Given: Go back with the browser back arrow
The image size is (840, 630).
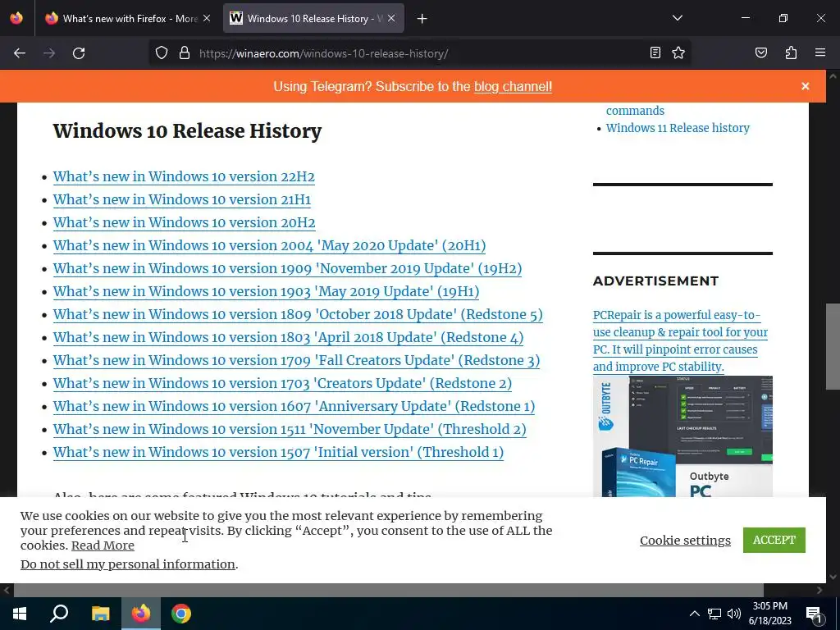Looking at the screenshot, I should click(x=20, y=53).
